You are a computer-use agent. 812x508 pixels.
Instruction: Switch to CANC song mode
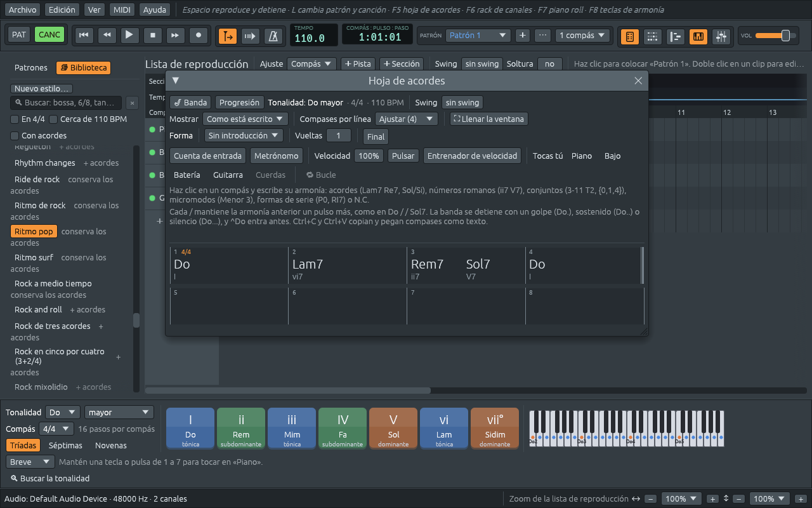49,34
